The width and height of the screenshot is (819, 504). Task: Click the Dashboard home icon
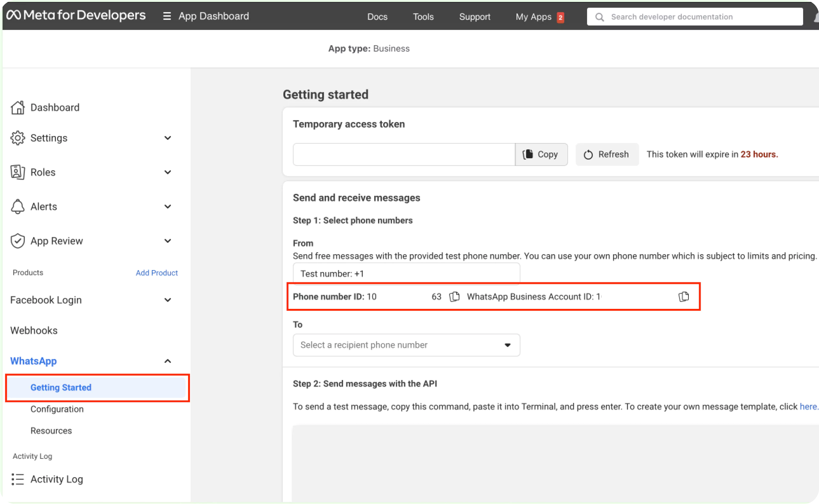(17, 107)
